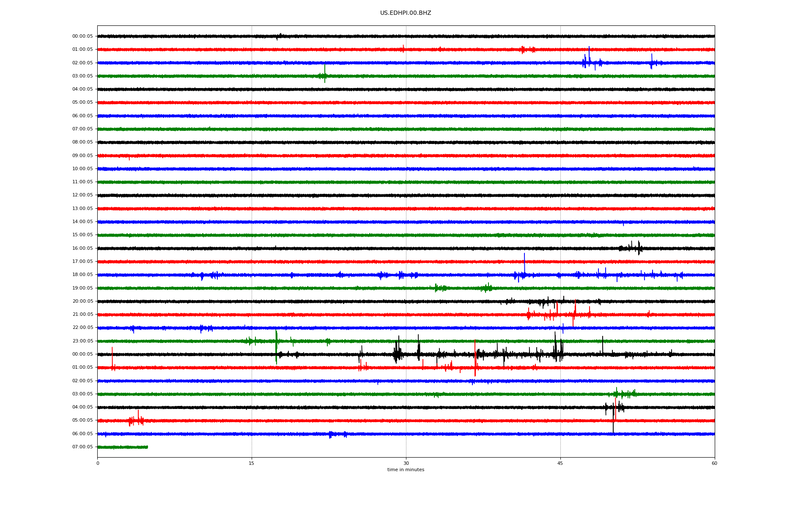Select the 20:00:05 row time label
The image size is (812, 508).
click(x=82, y=301)
